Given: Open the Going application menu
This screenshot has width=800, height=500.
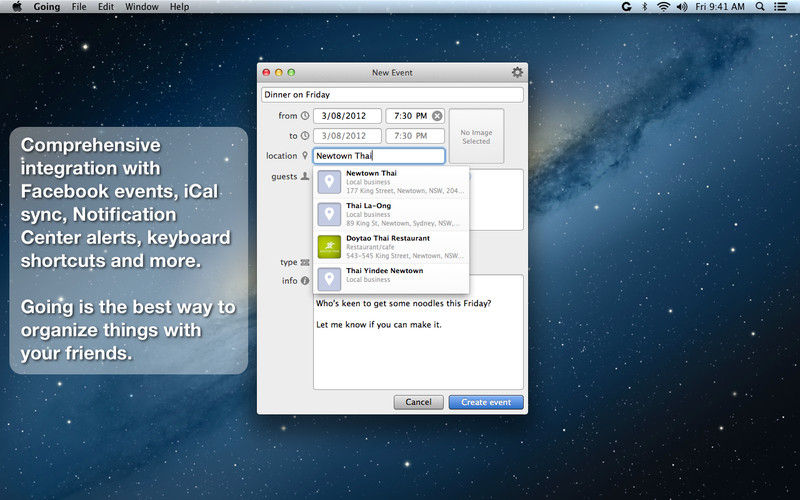Looking at the screenshot, I should tap(46, 7).
